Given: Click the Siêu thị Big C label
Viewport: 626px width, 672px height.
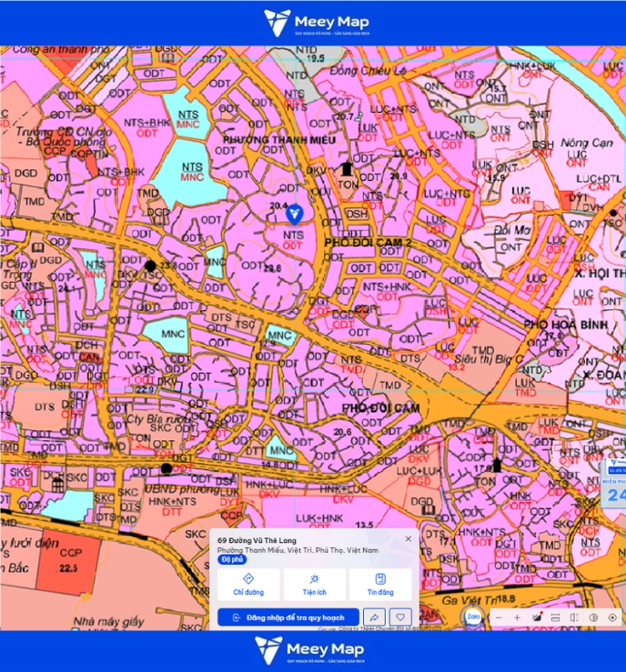Looking at the screenshot, I should click(x=489, y=358).
